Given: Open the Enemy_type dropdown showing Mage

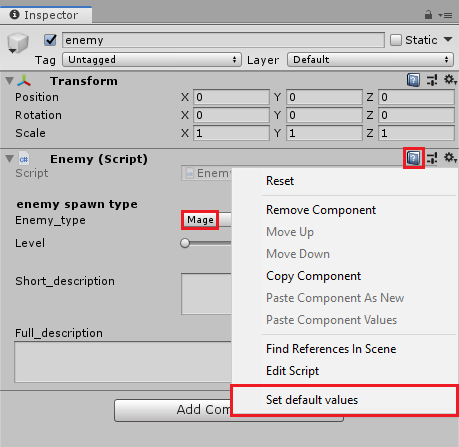Looking at the screenshot, I should pos(206,220).
